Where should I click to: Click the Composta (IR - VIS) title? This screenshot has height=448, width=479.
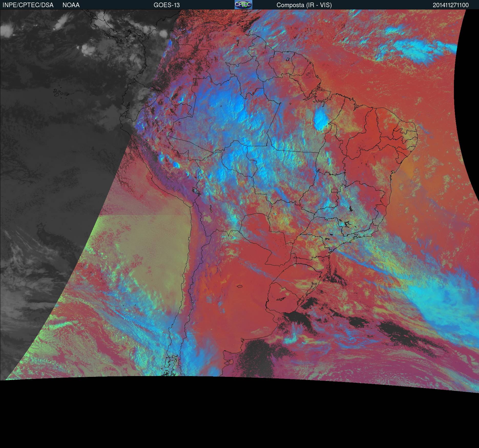pyautogui.click(x=304, y=5)
